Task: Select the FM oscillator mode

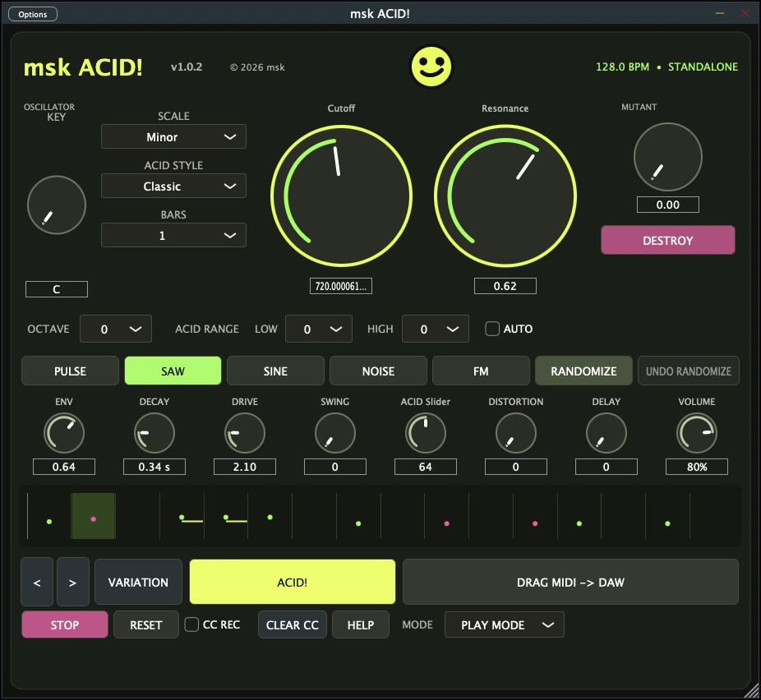Action: [481, 371]
